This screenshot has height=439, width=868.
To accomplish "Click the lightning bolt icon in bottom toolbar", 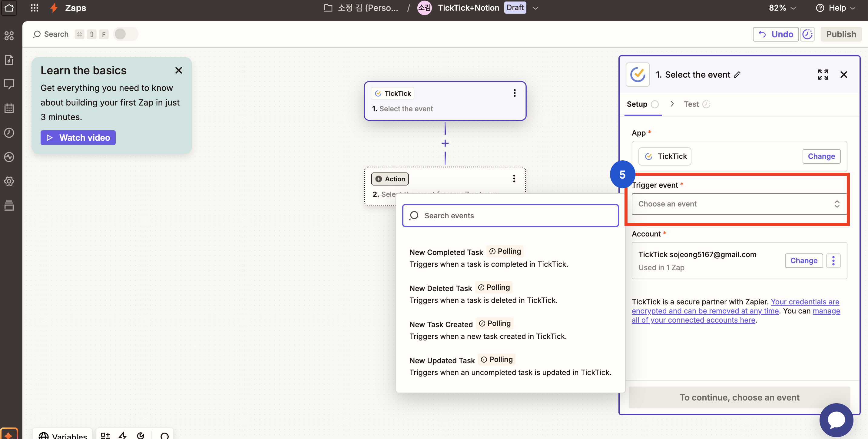I will (x=123, y=436).
